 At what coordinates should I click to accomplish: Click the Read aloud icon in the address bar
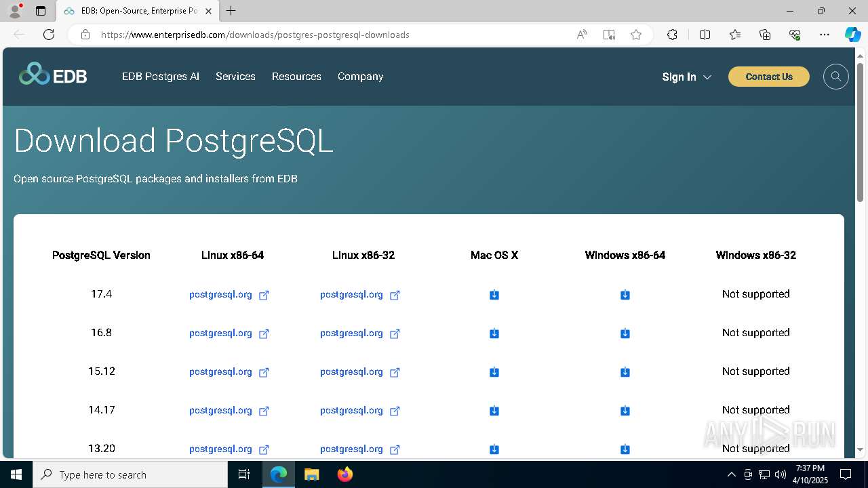click(582, 35)
